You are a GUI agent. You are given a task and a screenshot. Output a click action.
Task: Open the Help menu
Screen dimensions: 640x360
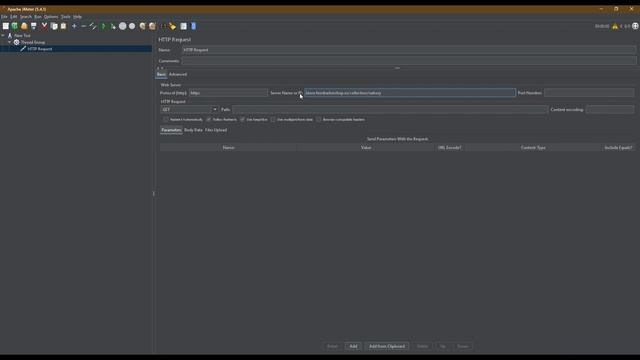77,17
